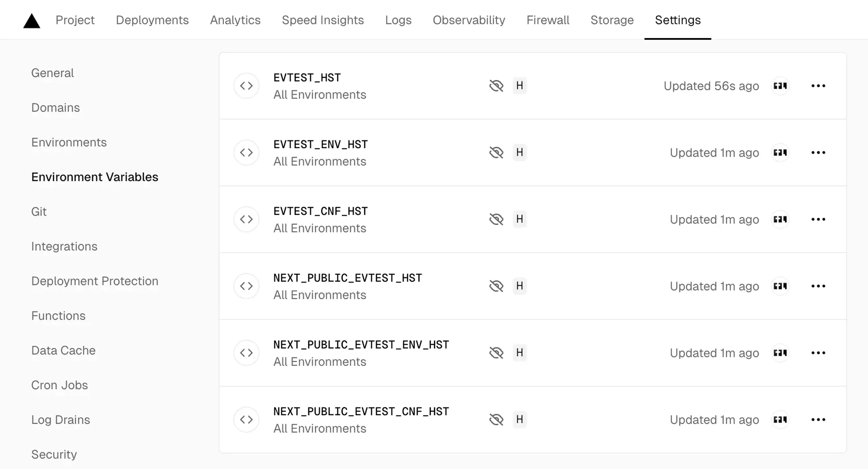Click the code bracket icon for EVTEST_ENV_HST
Screen dimensions: 868x469
click(x=247, y=152)
